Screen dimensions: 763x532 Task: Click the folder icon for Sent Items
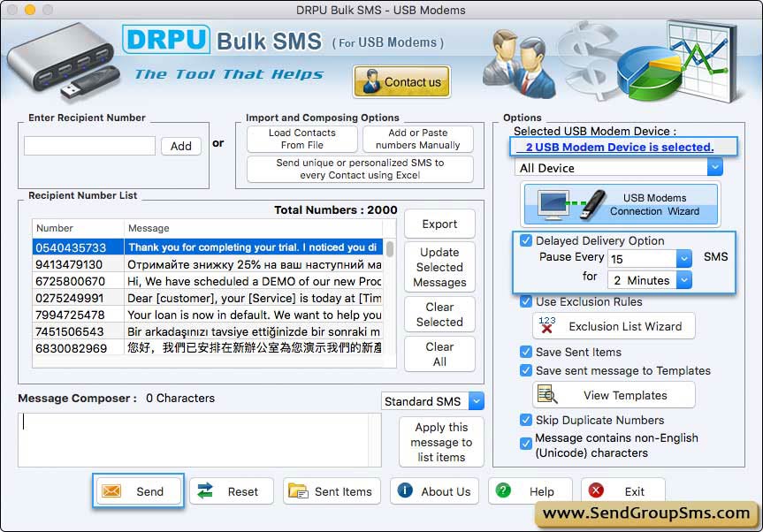[298, 491]
